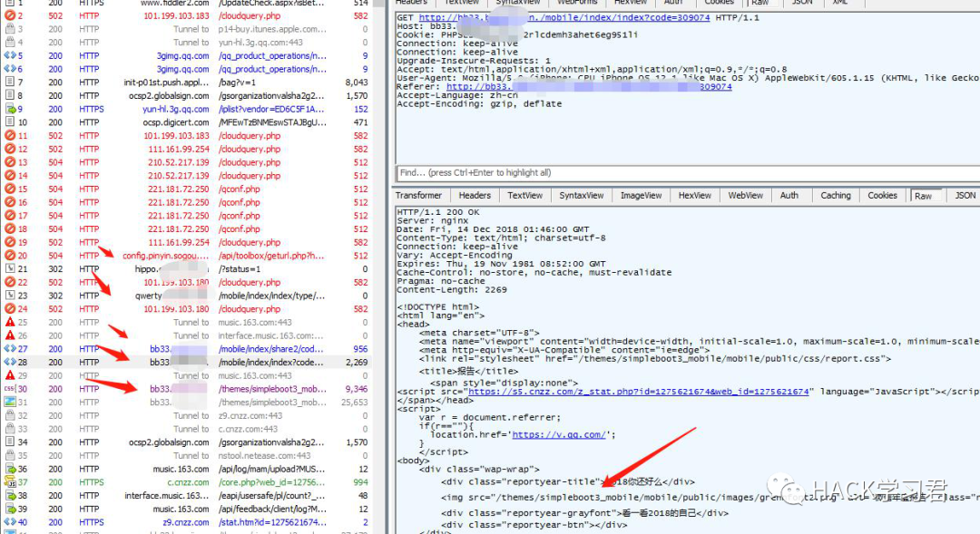Switch to response HexView tab

coord(695,196)
